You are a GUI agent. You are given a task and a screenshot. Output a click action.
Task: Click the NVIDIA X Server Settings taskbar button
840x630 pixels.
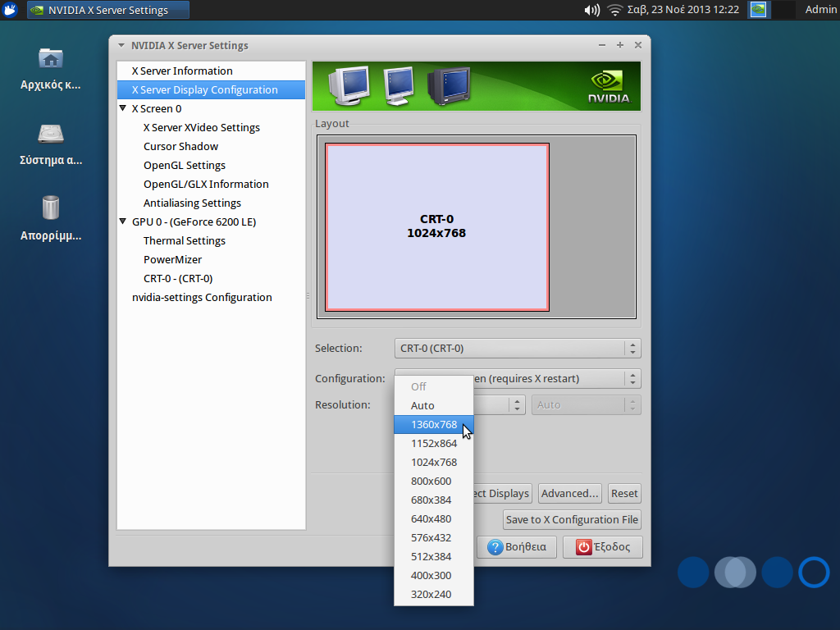108,10
